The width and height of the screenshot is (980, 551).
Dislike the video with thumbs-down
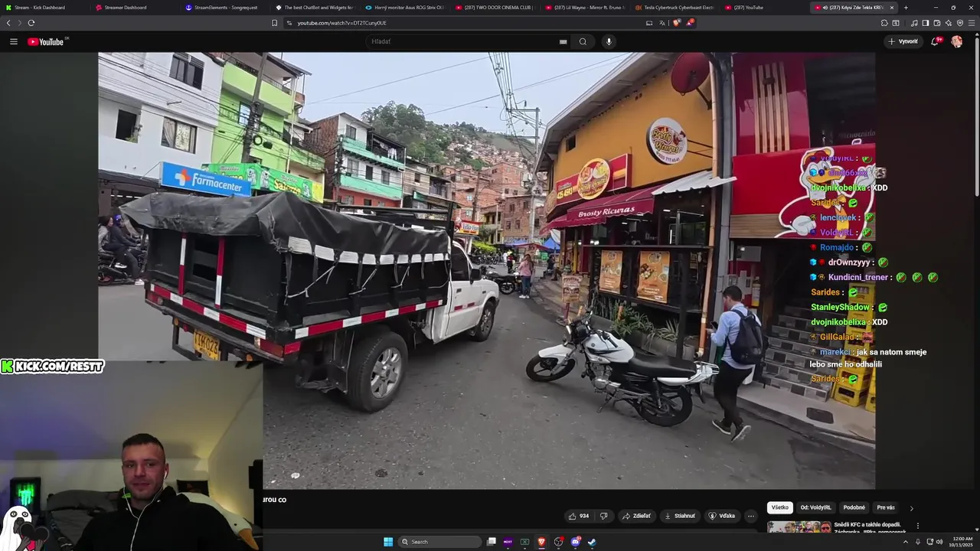603,516
